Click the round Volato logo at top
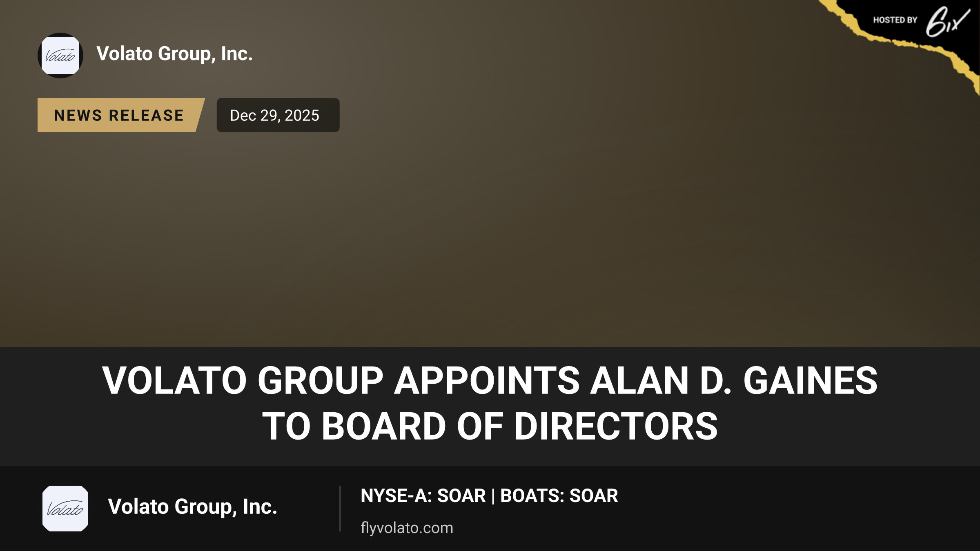980x551 pixels. [x=60, y=56]
